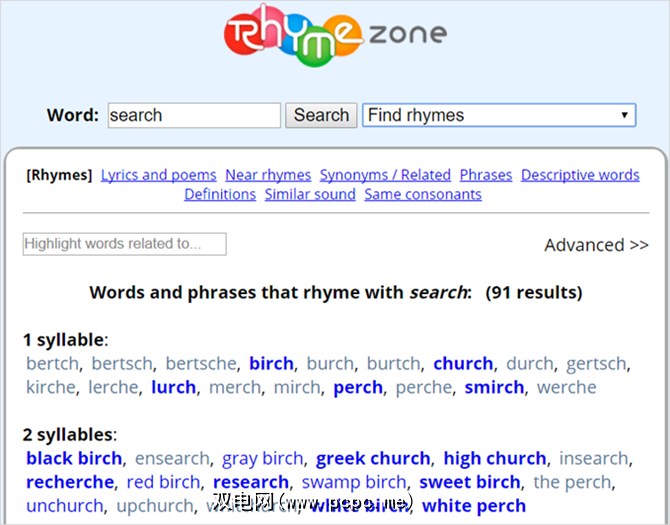Show Similar sound results
Screen dimensions: 670x525
tap(310, 194)
